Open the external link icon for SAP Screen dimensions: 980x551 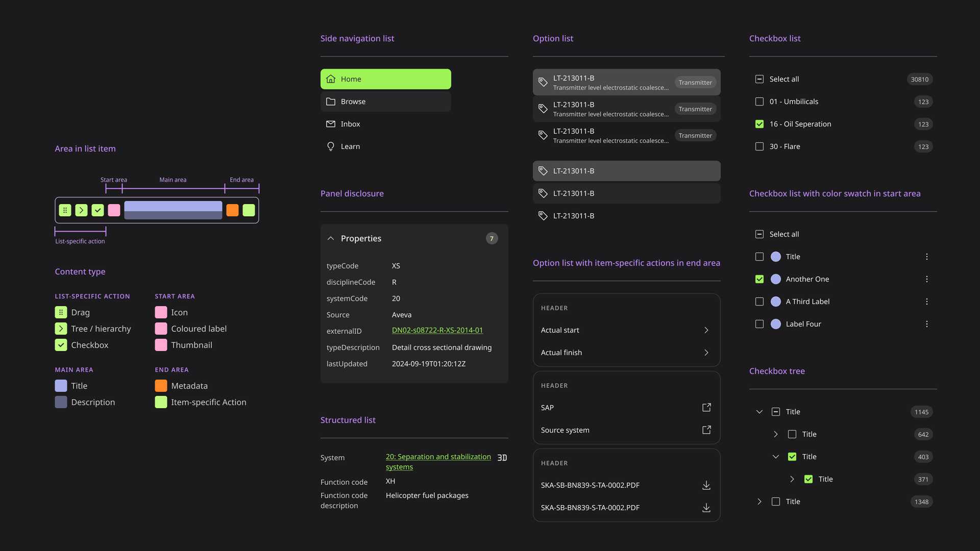pos(706,407)
